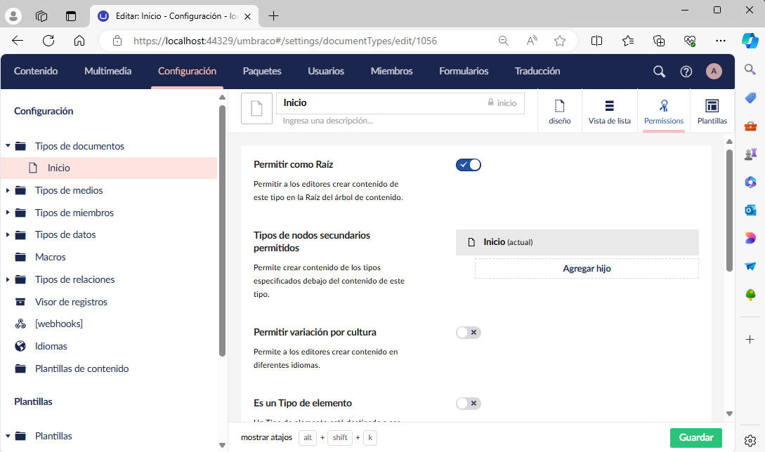Open Outlook icon in Edge sidebar
The image size is (765, 452).
750,210
